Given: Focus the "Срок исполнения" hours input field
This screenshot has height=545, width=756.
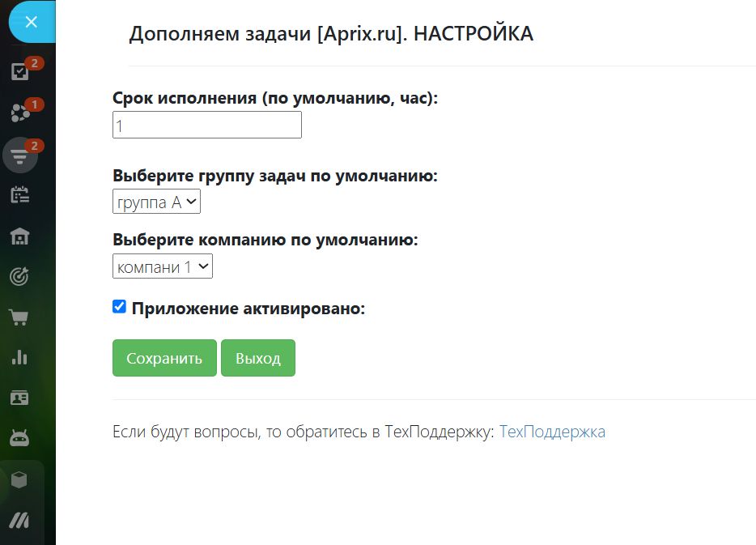Looking at the screenshot, I should 207,126.
